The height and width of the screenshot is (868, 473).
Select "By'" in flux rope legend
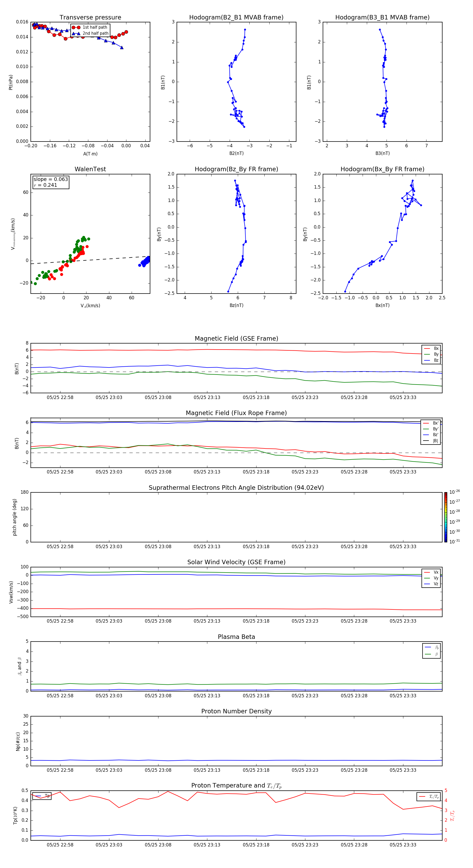pos(431,429)
